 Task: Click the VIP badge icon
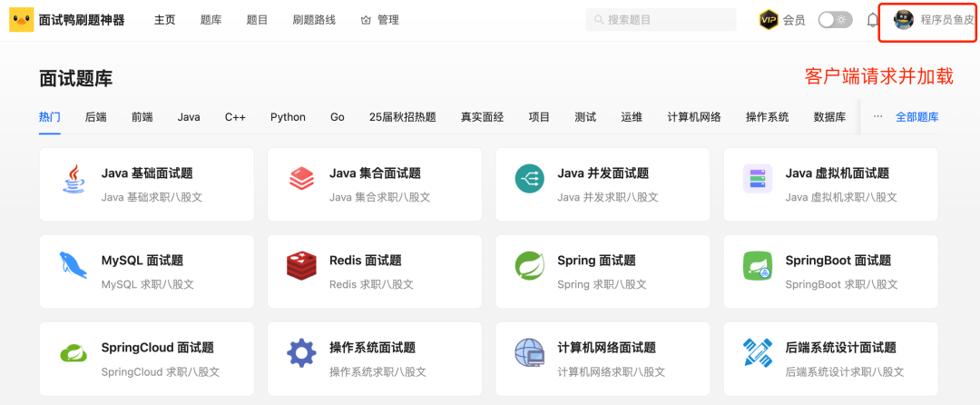tap(769, 20)
